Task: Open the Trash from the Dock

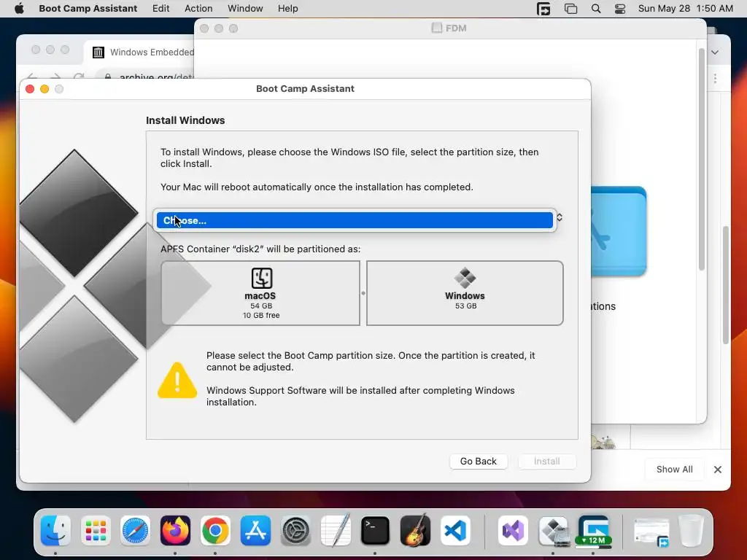Action: click(x=692, y=531)
